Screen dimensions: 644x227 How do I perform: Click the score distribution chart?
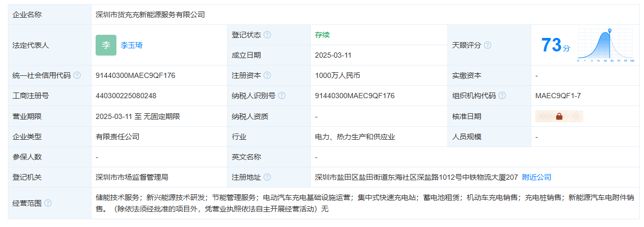click(x=606, y=45)
